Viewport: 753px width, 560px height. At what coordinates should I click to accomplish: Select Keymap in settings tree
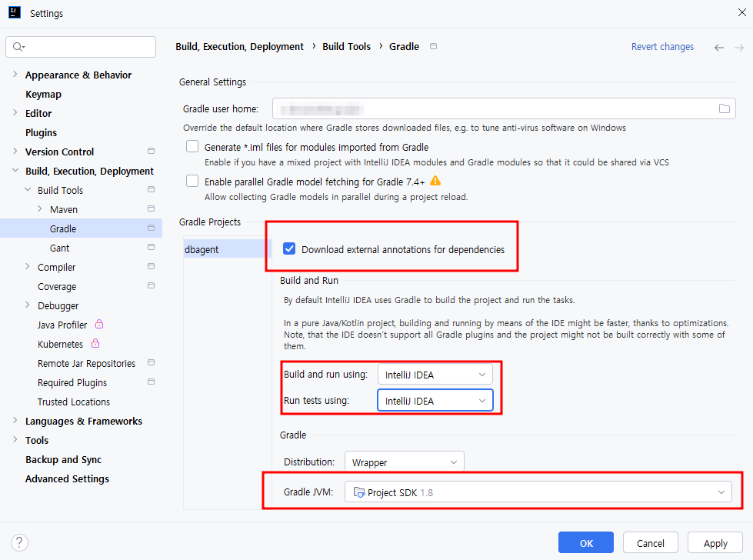43,94
